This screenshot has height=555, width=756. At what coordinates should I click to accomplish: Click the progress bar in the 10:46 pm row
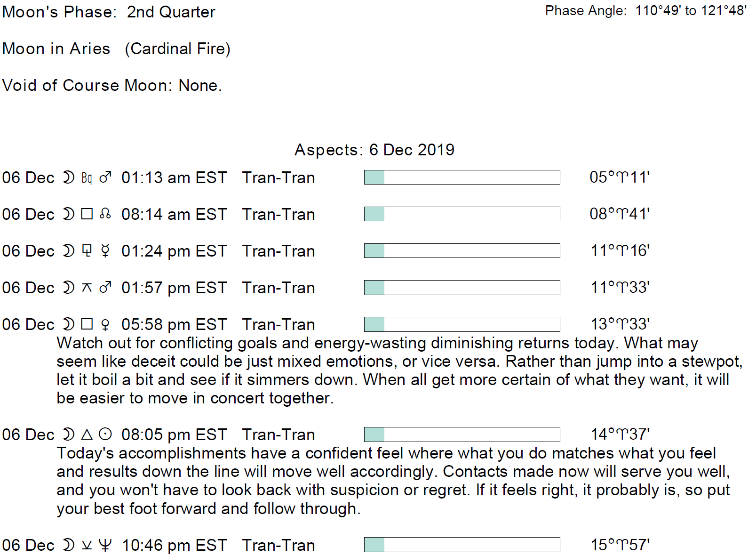pyautogui.click(x=462, y=545)
